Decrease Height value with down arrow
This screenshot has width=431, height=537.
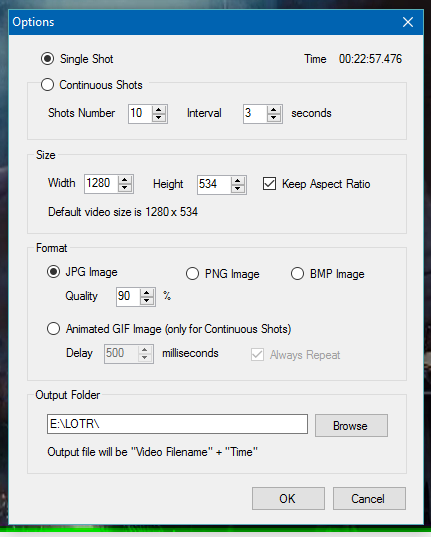[237, 188]
